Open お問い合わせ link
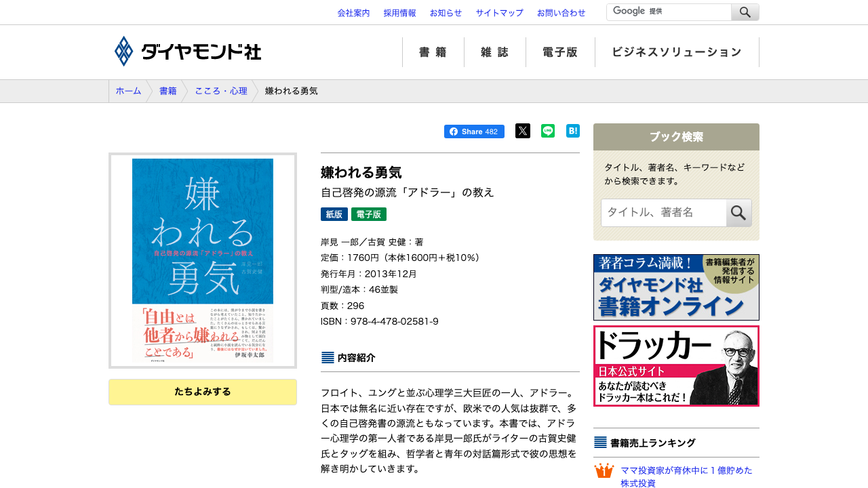 coord(561,13)
